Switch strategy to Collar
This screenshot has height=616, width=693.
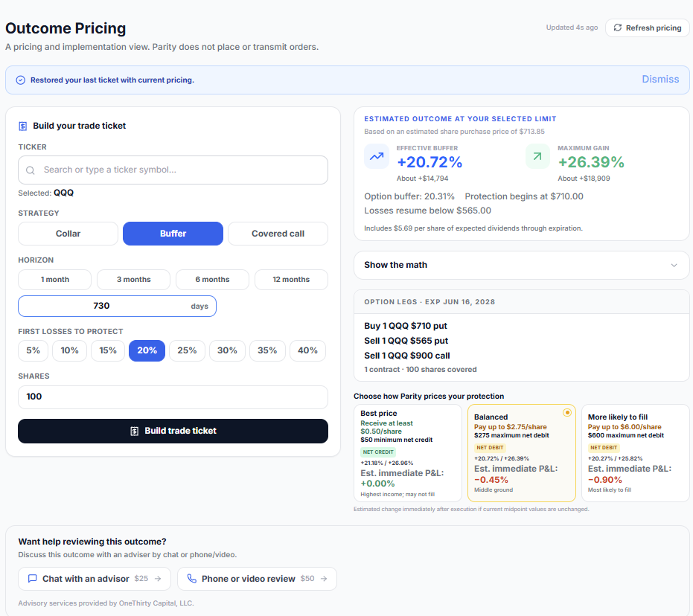(68, 234)
